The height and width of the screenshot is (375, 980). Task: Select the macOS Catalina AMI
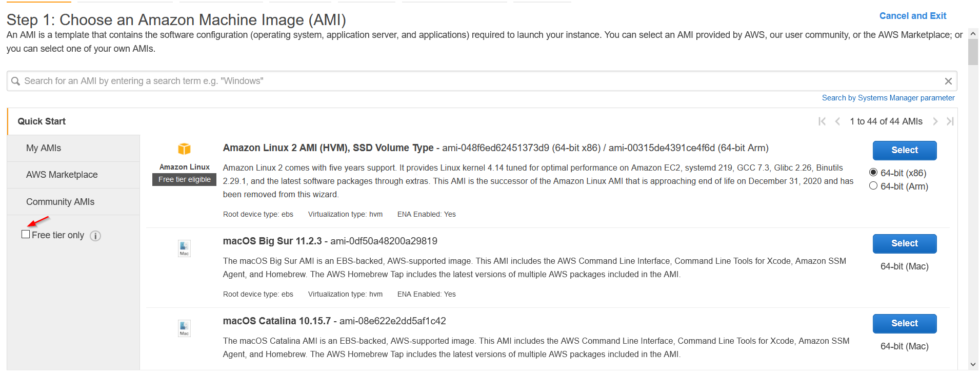pos(905,323)
